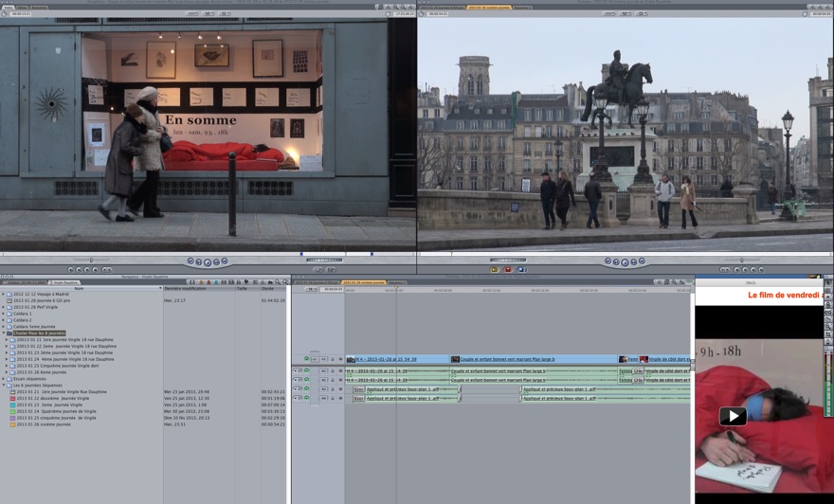Switch to the Filtres tab in Viewer

[x=23, y=8]
